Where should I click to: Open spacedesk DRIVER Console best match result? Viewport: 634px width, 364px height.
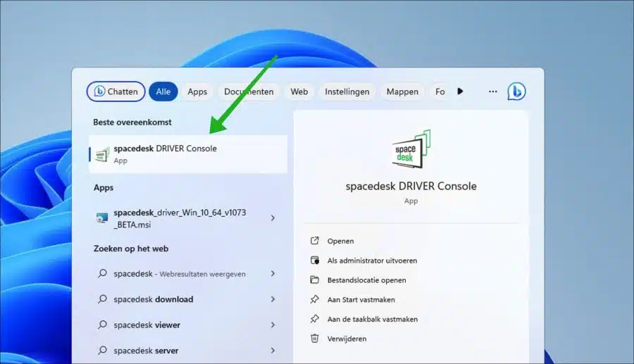pos(188,154)
